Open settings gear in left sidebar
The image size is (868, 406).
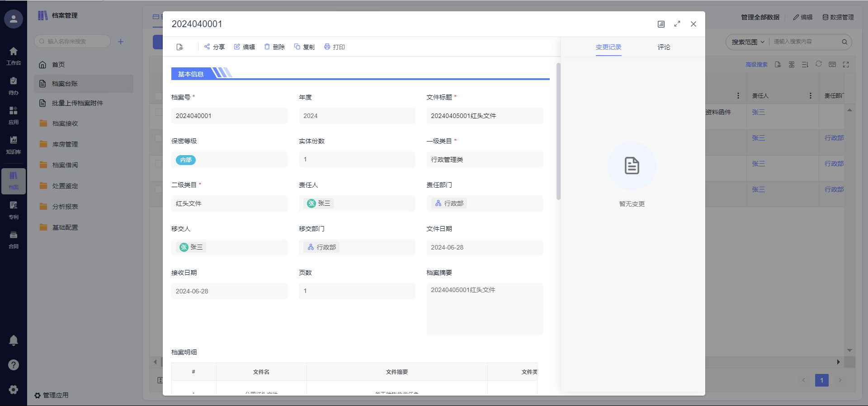14,389
